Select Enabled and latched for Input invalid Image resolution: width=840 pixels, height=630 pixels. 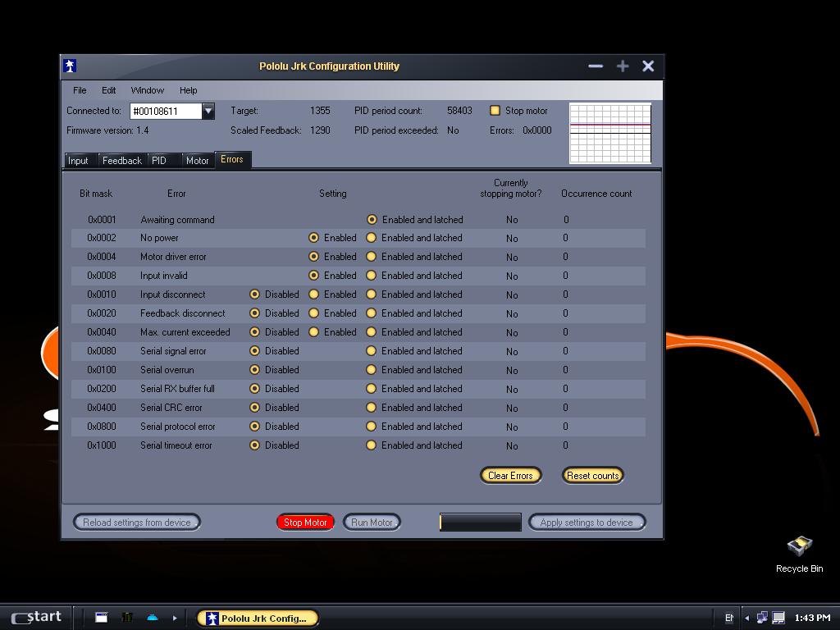pos(371,276)
